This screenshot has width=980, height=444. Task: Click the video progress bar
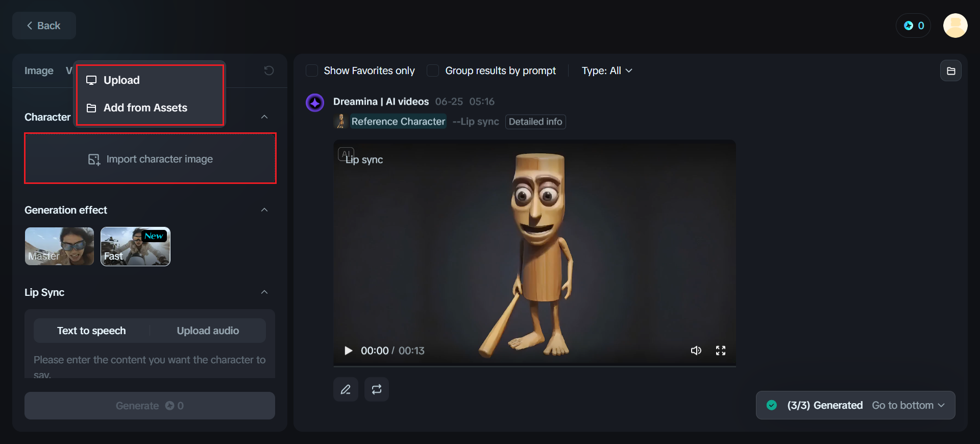tap(534, 365)
